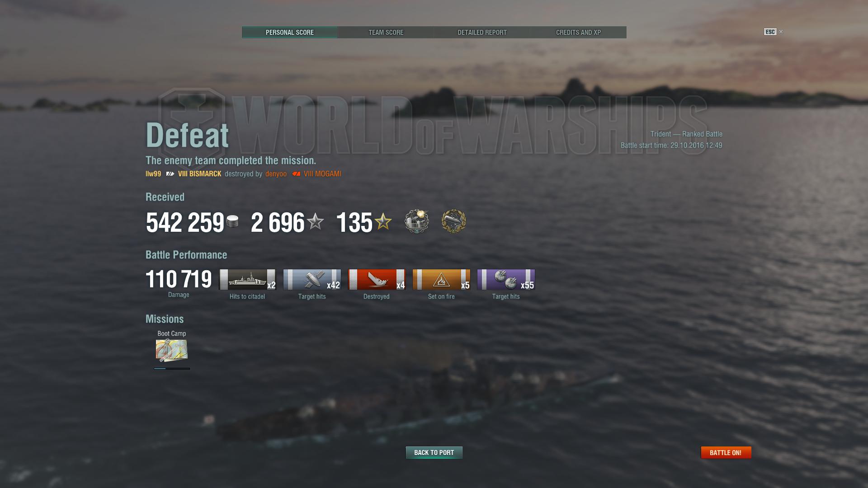Open the Team Score tab
The width and height of the screenshot is (868, 488).
point(386,33)
